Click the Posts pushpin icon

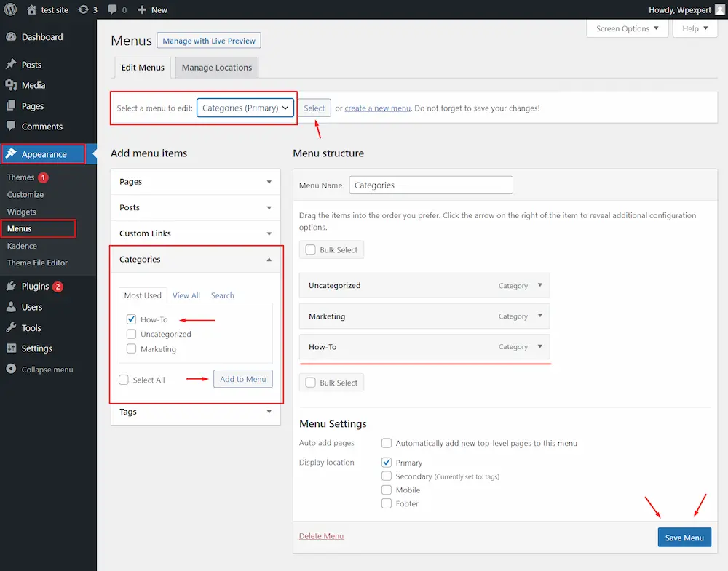click(11, 65)
